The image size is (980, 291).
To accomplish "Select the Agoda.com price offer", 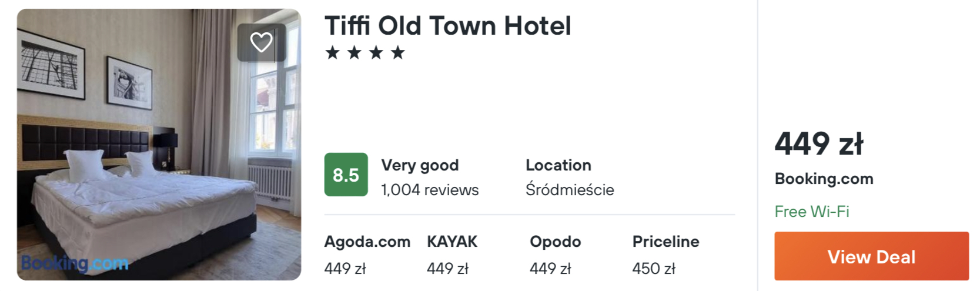I will click(x=367, y=255).
